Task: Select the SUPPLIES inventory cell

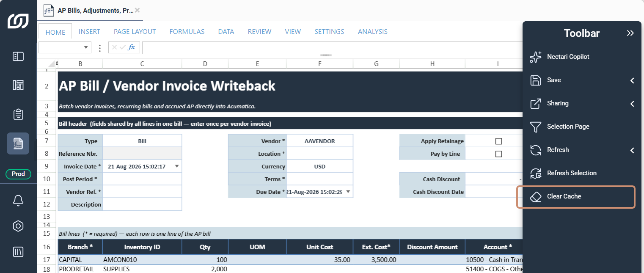Action: (x=142, y=269)
